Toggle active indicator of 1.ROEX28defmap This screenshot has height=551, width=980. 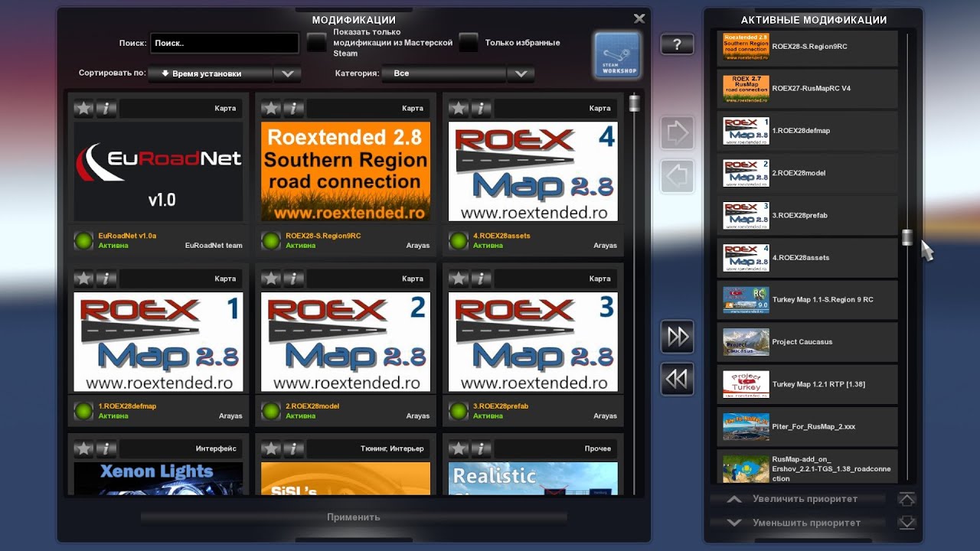[83, 411]
